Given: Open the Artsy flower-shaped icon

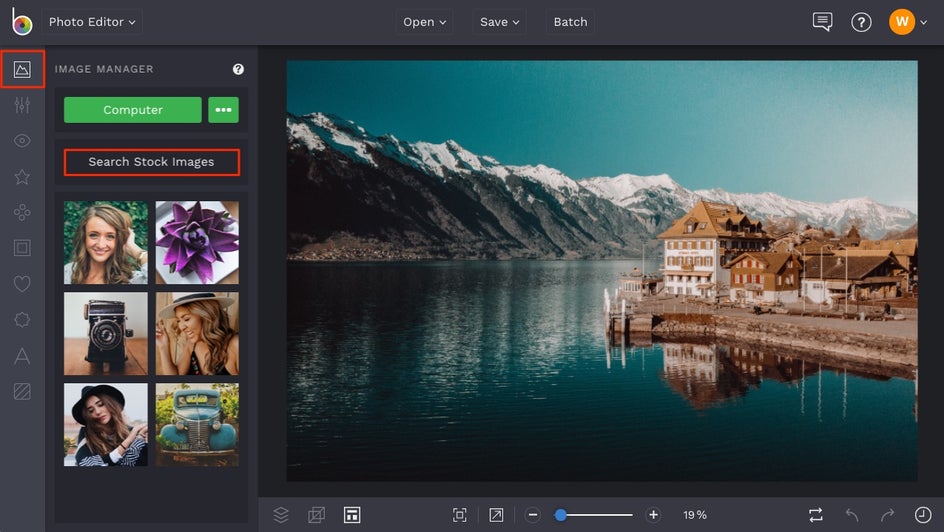Looking at the screenshot, I should (22, 212).
